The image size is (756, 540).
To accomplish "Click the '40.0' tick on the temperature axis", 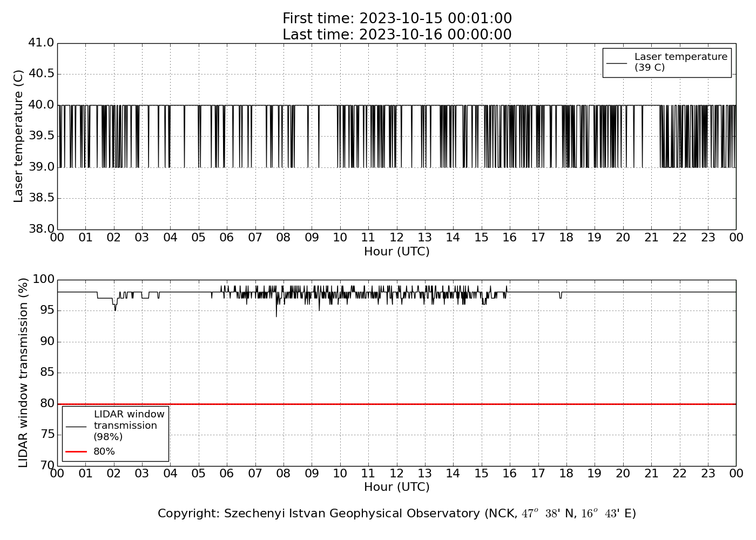I will point(41,105).
